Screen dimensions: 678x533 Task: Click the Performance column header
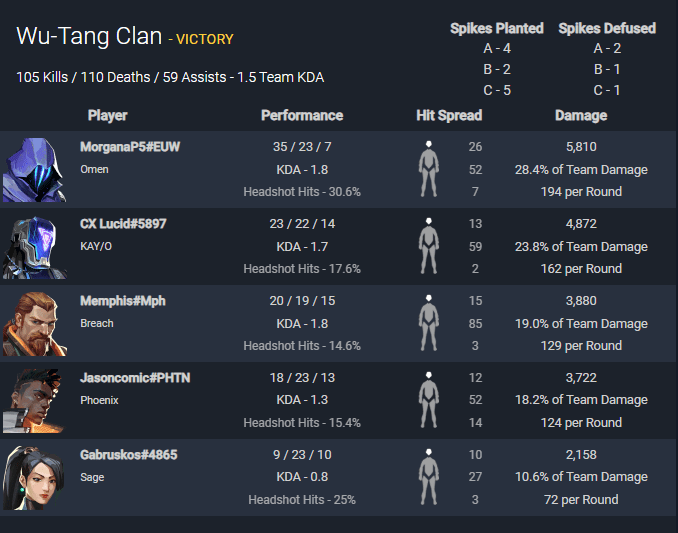302,115
